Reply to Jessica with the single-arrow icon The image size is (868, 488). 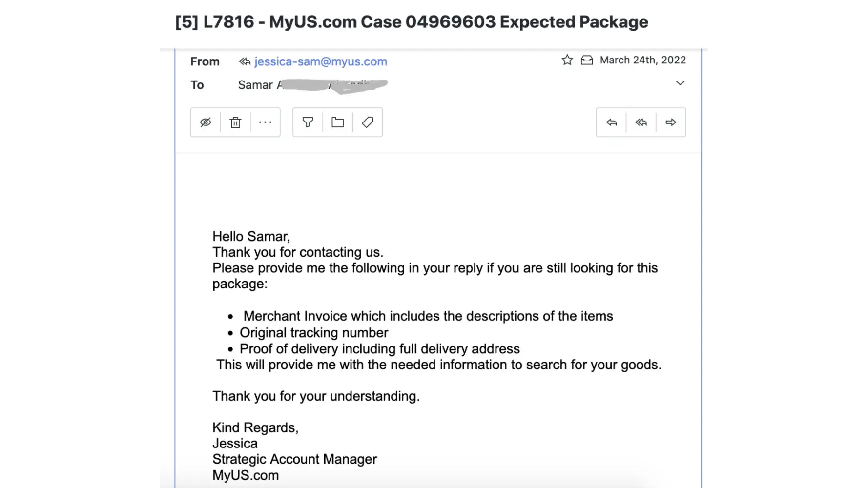611,122
